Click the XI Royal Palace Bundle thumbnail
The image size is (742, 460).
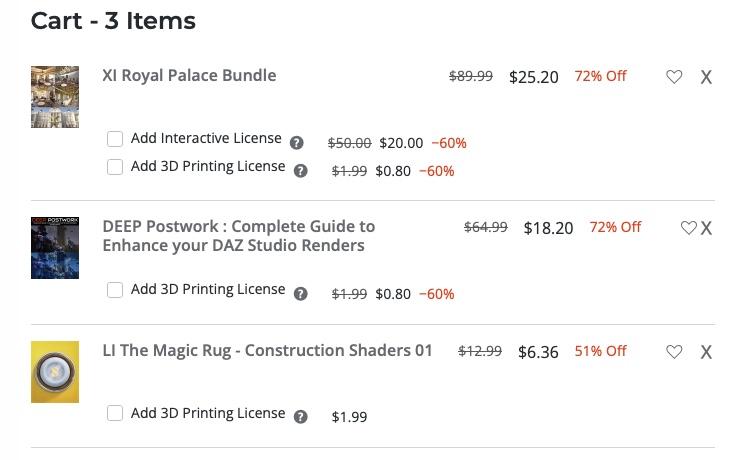click(55, 97)
